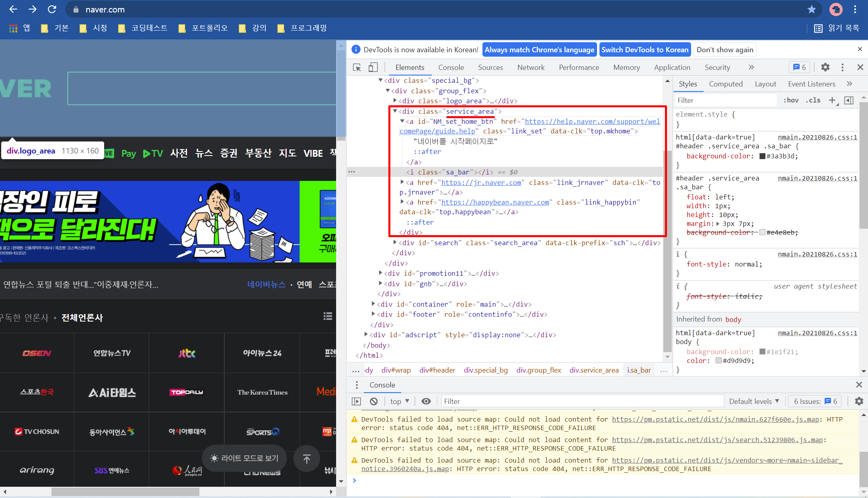Collapse the service_area div node

point(395,111)
